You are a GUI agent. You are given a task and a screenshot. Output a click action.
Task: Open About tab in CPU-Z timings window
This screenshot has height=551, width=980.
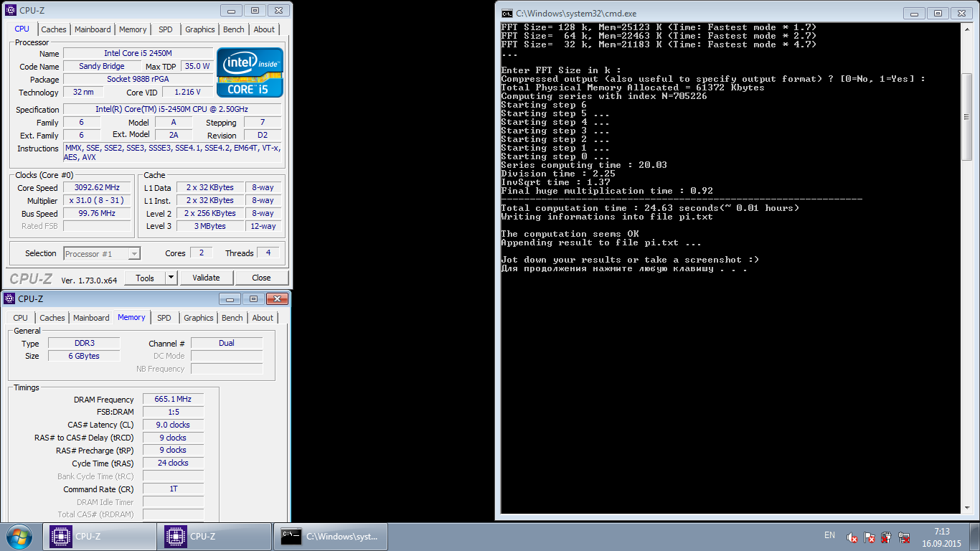click(263, 318)
